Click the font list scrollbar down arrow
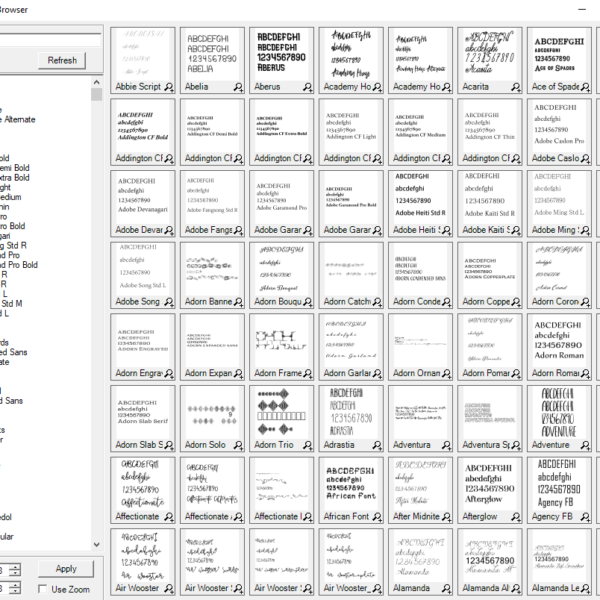The width and height of the screenshot is (600, 600). 96,544
